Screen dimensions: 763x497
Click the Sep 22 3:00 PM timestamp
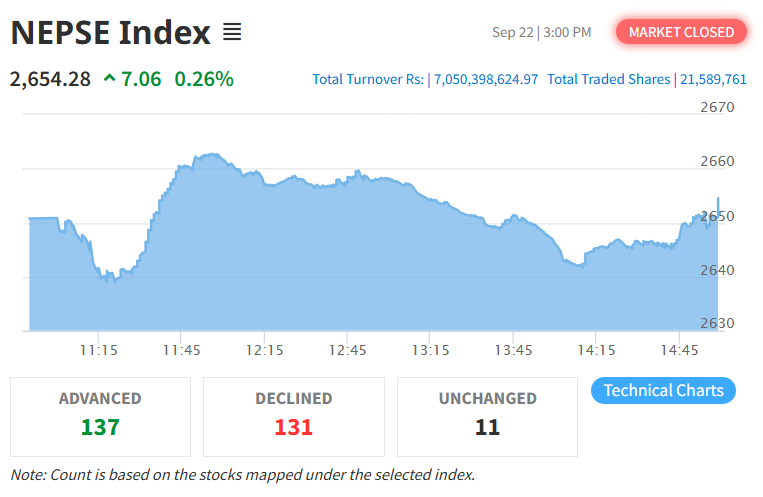[x=542, y=32]
